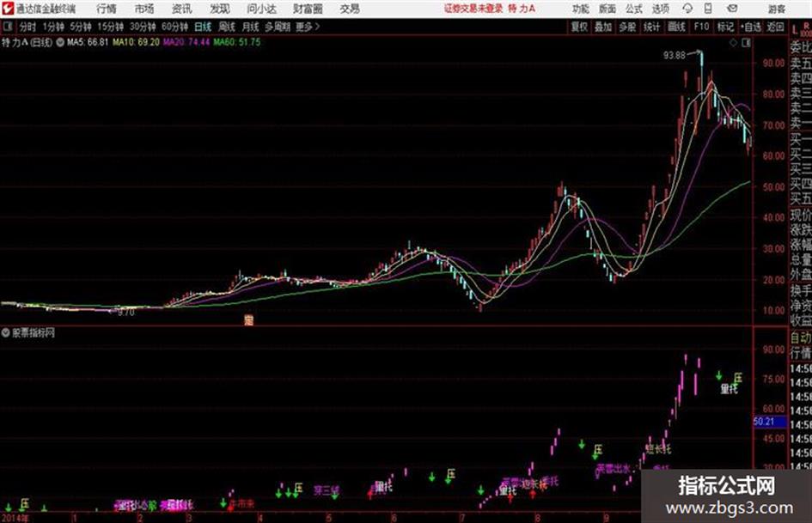
Task: Click the 证券交易未登录 login status link
Action: coord(473,9)
